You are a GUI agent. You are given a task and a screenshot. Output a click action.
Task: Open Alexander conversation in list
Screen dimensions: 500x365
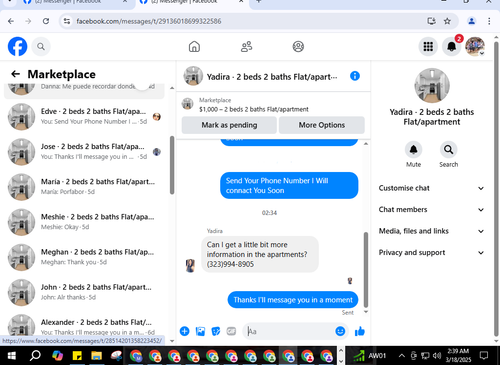coord(84,325)
